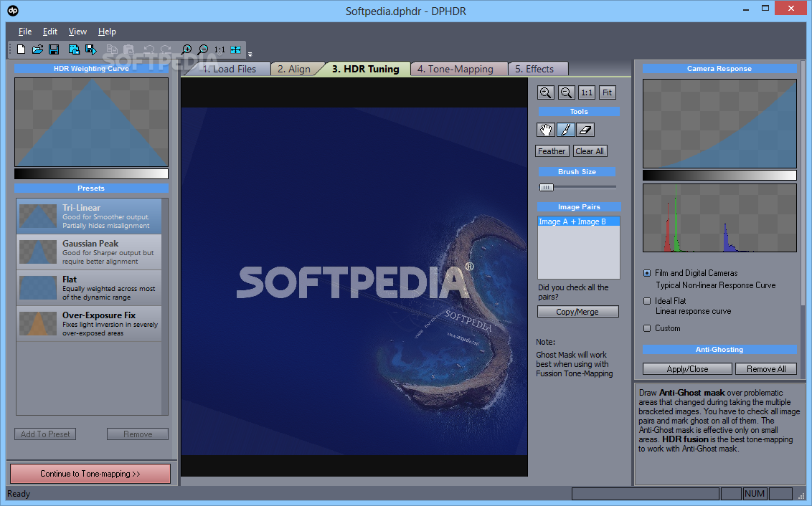The image size is (812, 506).
Task: Click the add-images window toolbar icon
Action: 74,49
